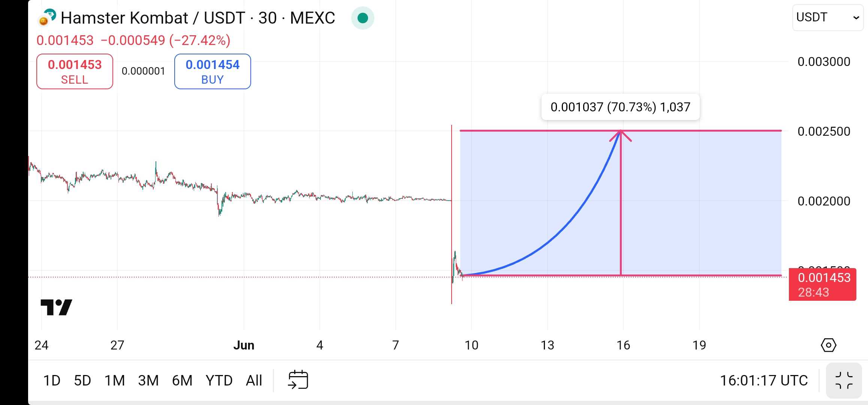Select the 1D time range

coord(52,380)
